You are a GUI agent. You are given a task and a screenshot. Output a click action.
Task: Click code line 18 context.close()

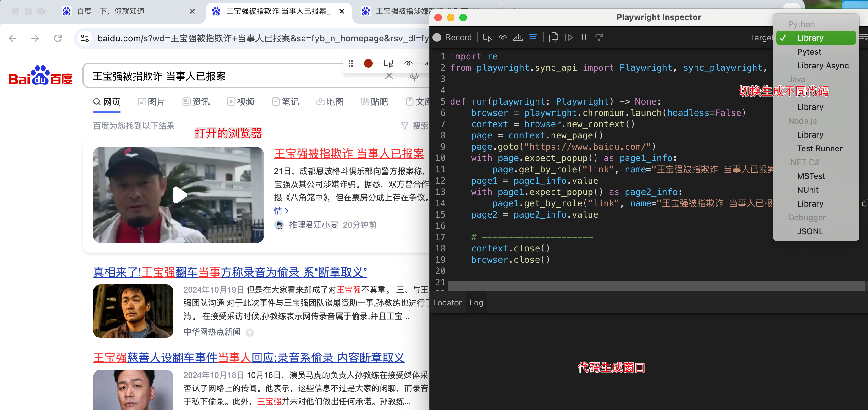(510, 248)
